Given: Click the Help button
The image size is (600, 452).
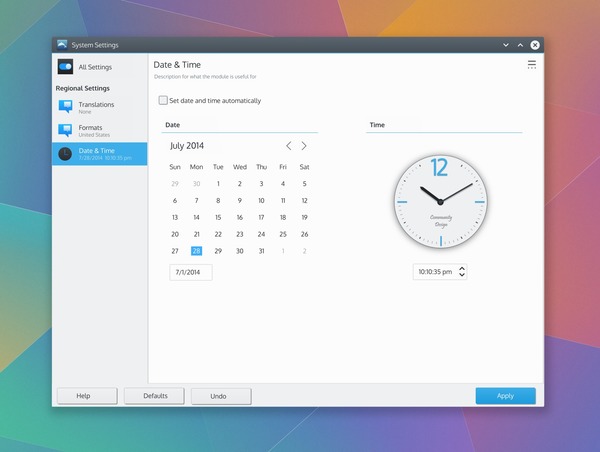Looking at the screenshot, I should click(x=84, y=396).
